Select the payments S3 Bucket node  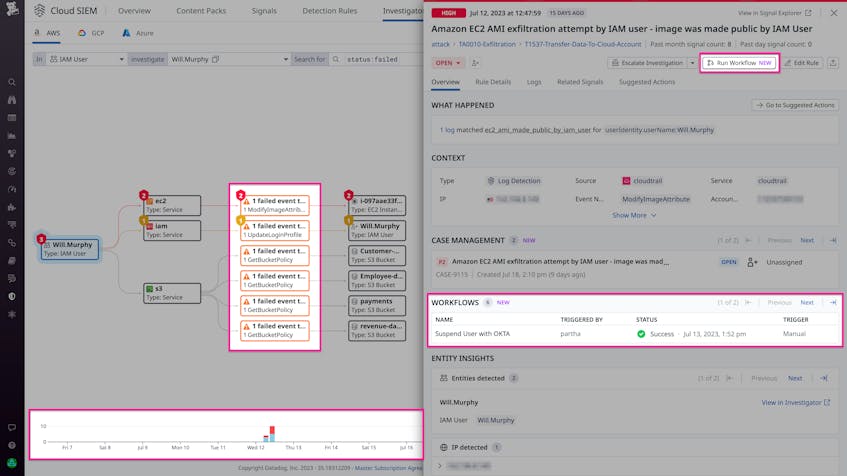[377, 306]
